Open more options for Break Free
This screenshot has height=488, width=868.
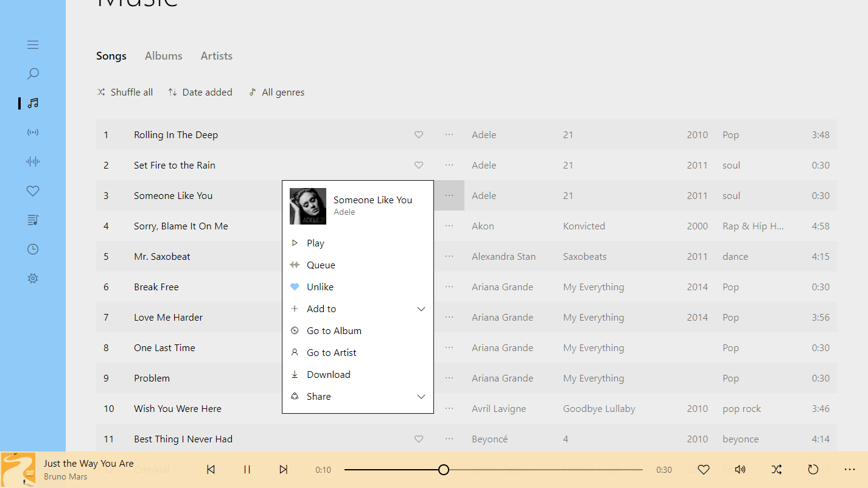tap(449, 287)
